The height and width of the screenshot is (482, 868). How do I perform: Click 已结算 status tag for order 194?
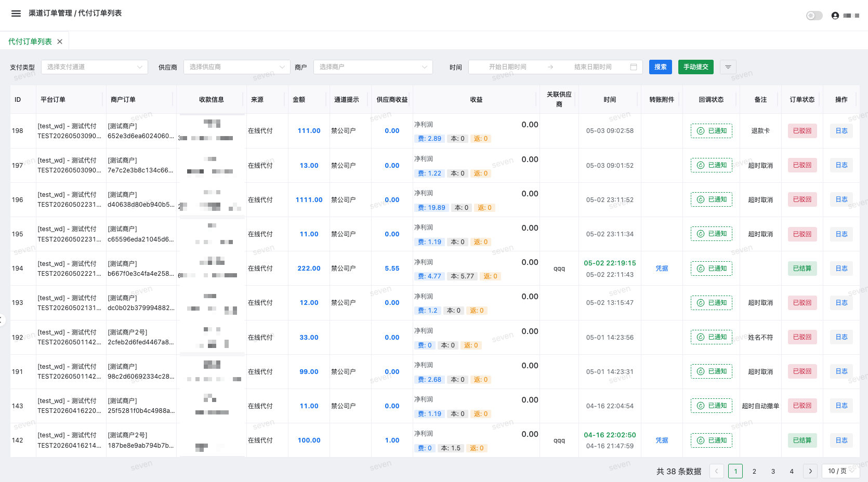tap(803, 269)
